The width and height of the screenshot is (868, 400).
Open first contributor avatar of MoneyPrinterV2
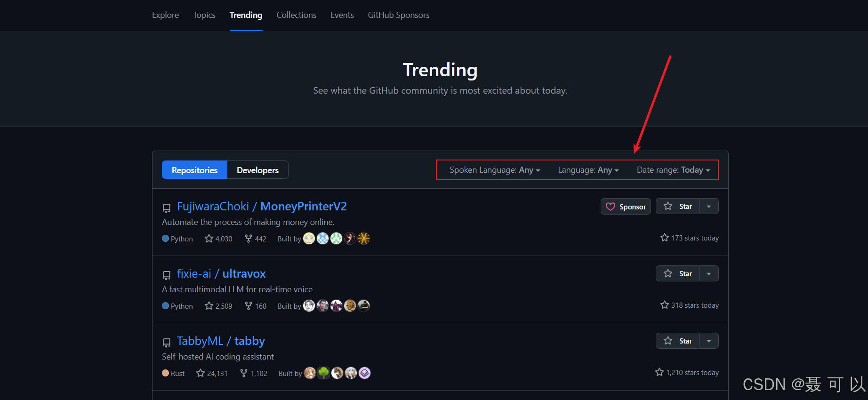click(309, 239)
